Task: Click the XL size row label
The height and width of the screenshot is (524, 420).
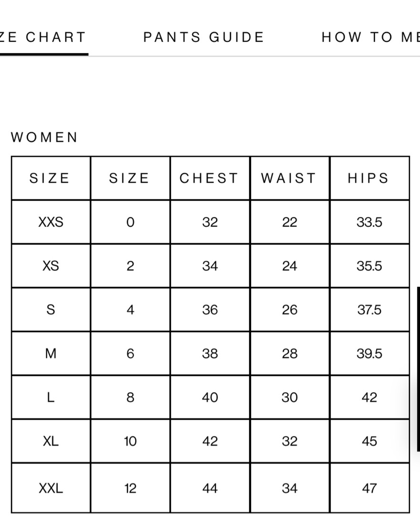Action: [x=51, y=441]
